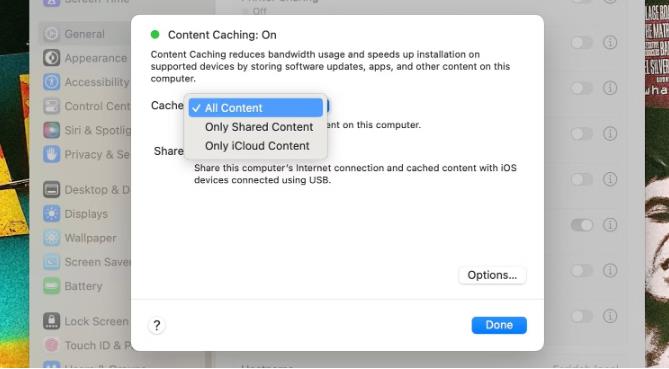The width and height of the screenshot is (669, 369).
Task: Click the Lock Screen icon
Action: [x=52, y=321]
